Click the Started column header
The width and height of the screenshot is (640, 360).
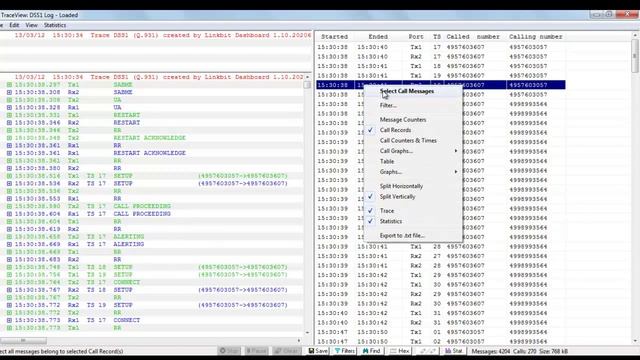(x=334, y=37)
